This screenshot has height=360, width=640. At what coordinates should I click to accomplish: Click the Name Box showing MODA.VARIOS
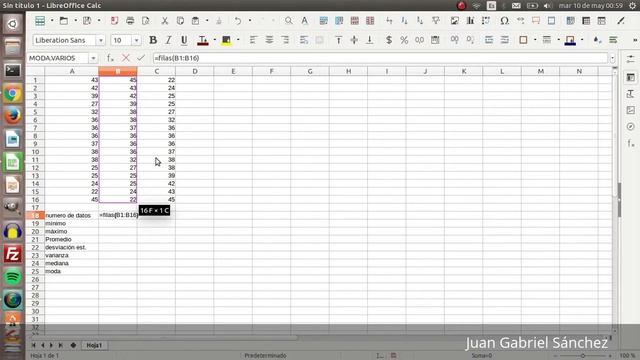pos(58,58)
